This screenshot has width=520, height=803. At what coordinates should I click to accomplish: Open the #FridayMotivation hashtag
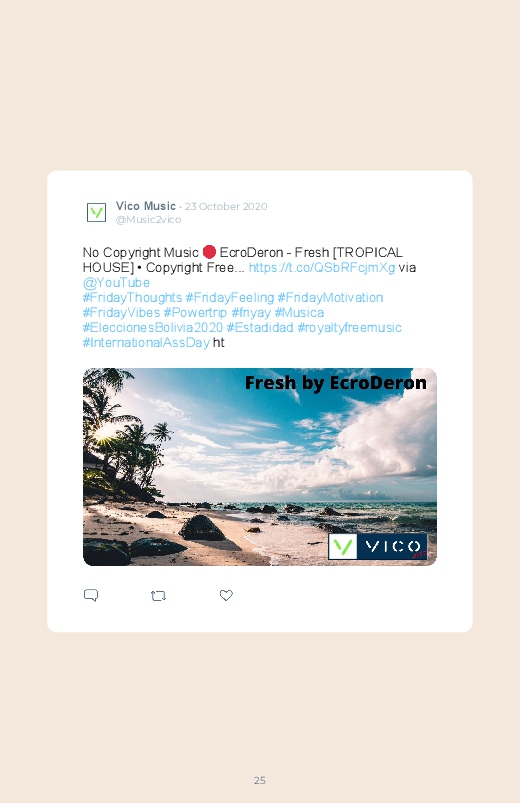[x=330, y=298]
